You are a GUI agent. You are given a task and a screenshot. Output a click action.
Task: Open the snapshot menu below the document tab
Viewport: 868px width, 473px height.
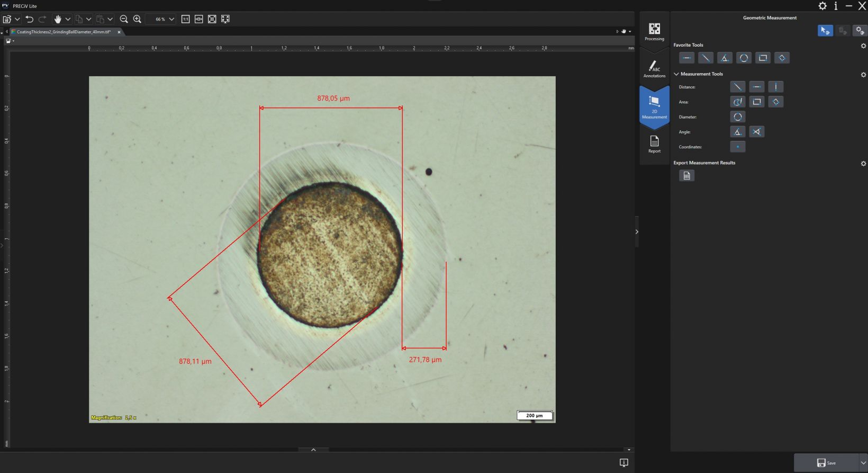(10, 41)
